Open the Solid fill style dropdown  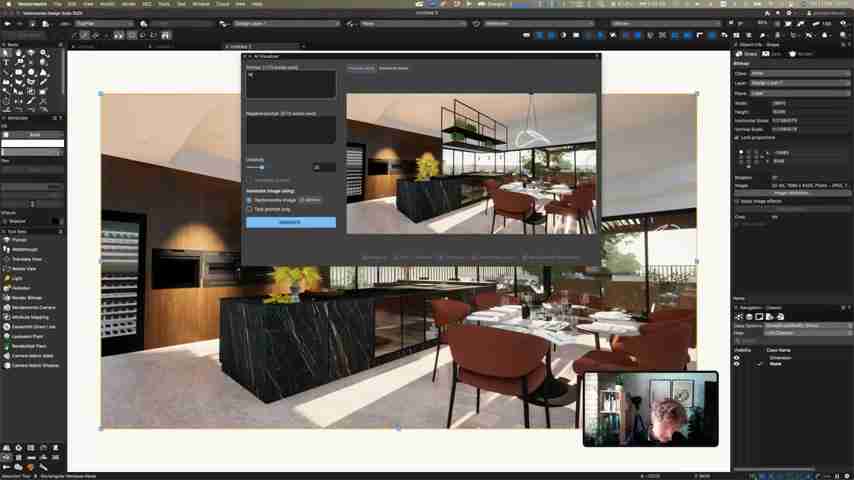click(33, 135)
